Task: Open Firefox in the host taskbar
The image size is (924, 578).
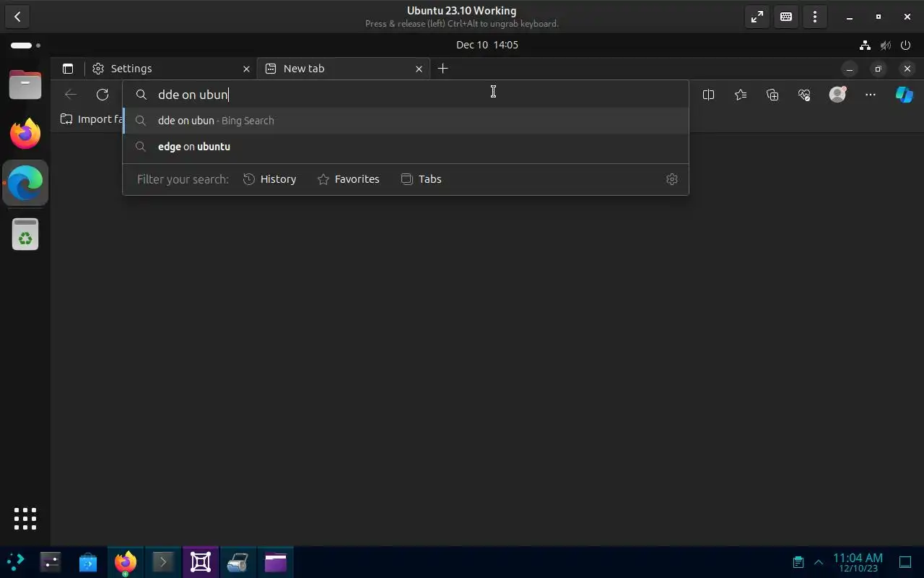Action: [x=126, y=562]
